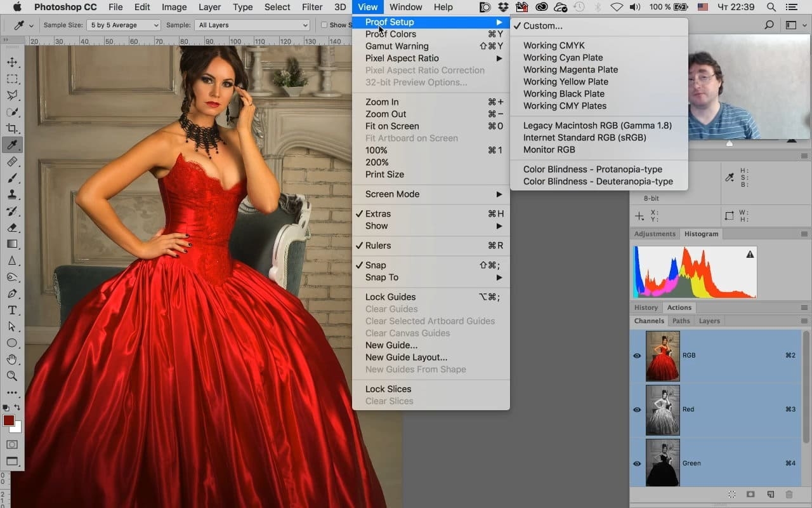
Task: Click Gamut Warning menu item
Action: tap(431, 46)
